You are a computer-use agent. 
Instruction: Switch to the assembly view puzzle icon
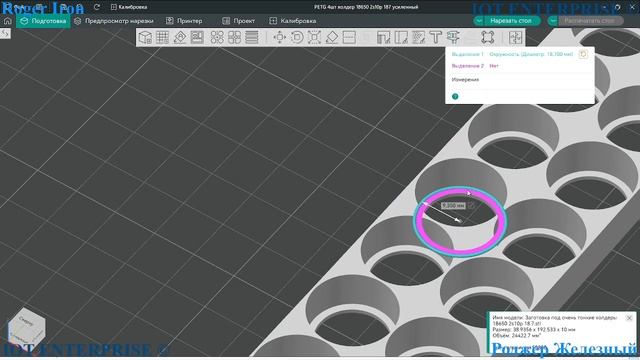[x=516, y=37]
